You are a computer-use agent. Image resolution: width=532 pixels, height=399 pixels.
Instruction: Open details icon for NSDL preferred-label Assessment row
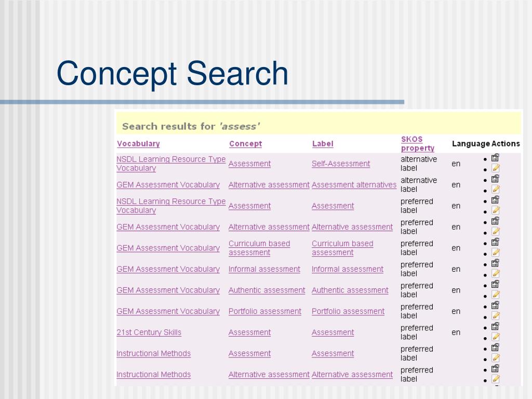(x=495, y=200)
